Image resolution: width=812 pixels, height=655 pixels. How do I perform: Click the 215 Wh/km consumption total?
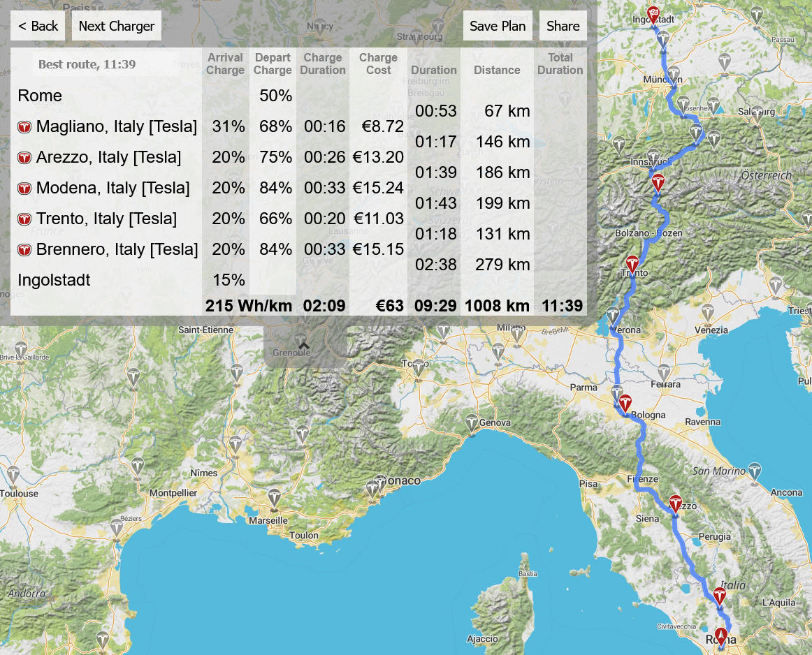[249, 306]
